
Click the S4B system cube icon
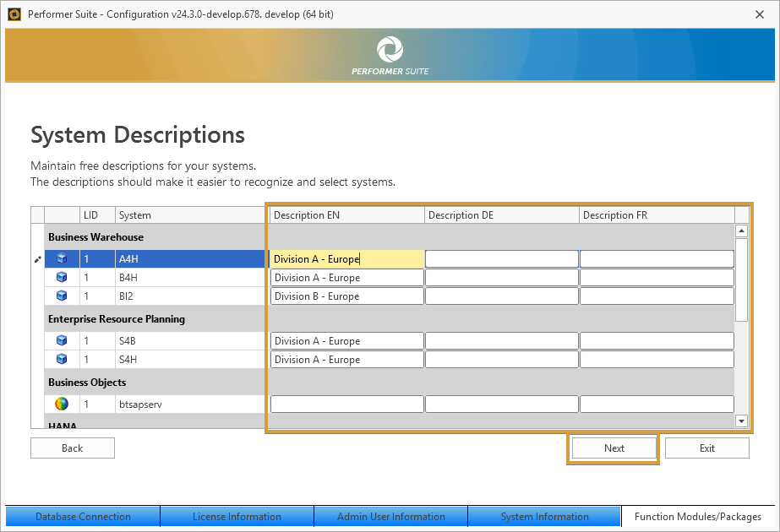click(x=61, y=341)
